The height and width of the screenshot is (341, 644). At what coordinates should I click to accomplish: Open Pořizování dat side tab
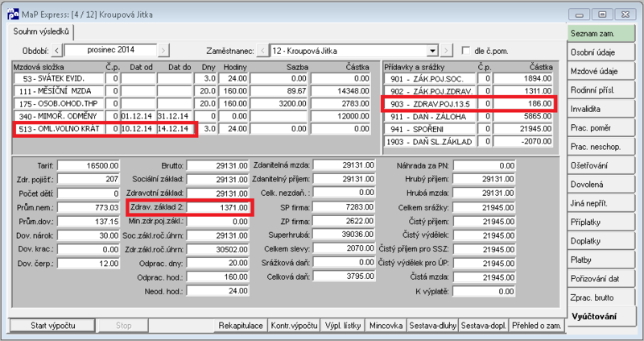[601, 279]
